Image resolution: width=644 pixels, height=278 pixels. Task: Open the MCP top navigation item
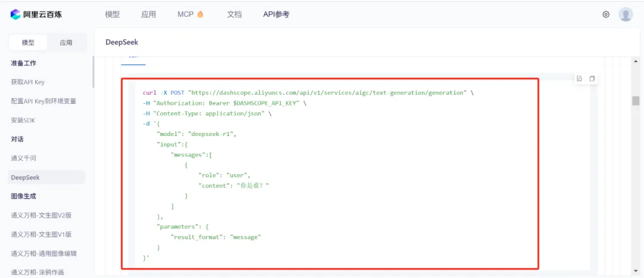[x=185, y=14]
